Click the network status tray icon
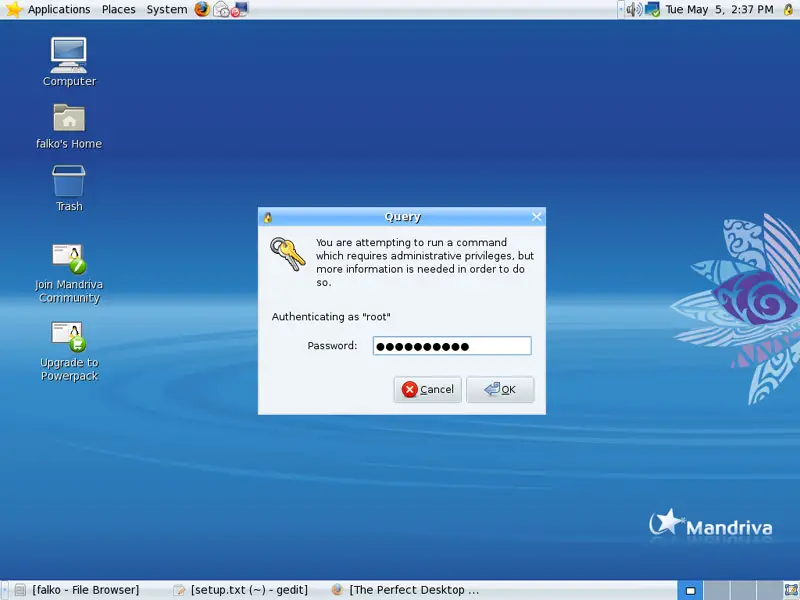Image resolution: width=800 pixels, height=600 pixels. point(652,9)
